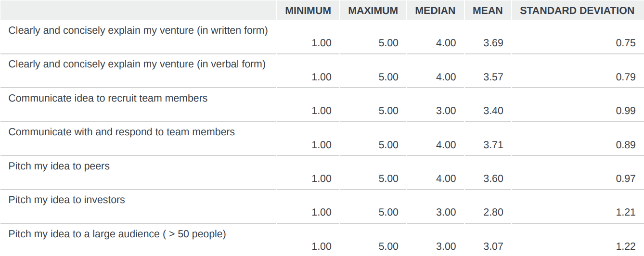The image size is (644, 256).
Task: Click the MINIMUM column header
Action: (308, 11)
